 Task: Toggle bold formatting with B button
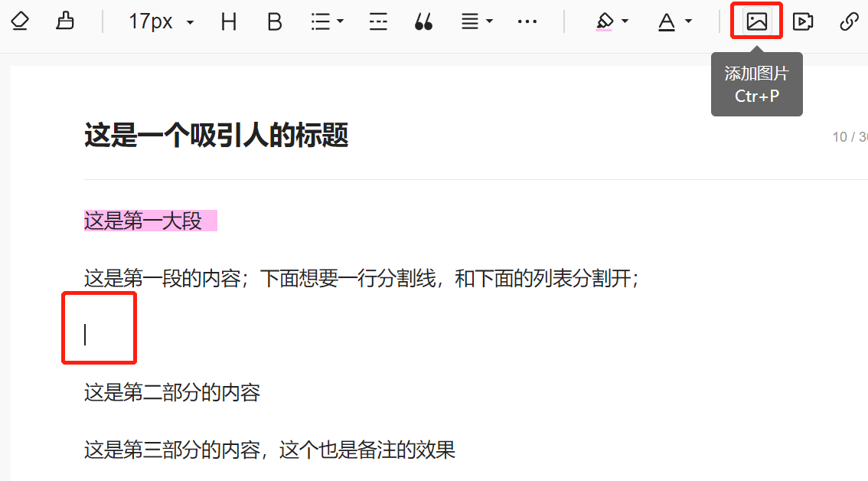point(275,22)
